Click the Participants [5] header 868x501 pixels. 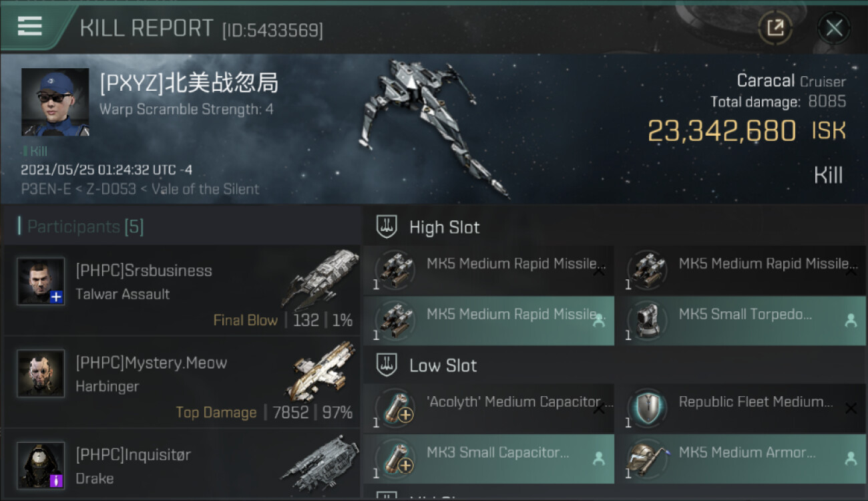coord(85,226)
